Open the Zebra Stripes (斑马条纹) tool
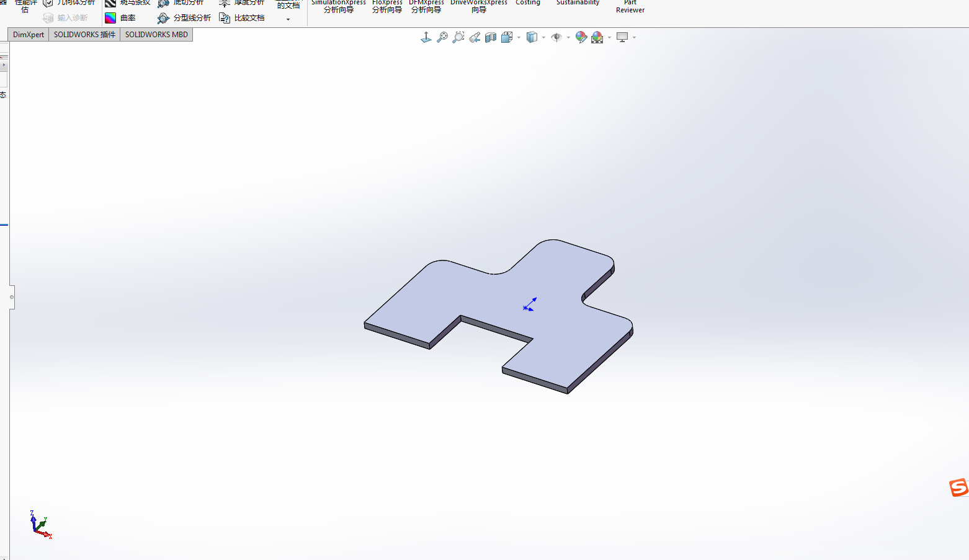This screenshot has height=560, width=969. 128,3
